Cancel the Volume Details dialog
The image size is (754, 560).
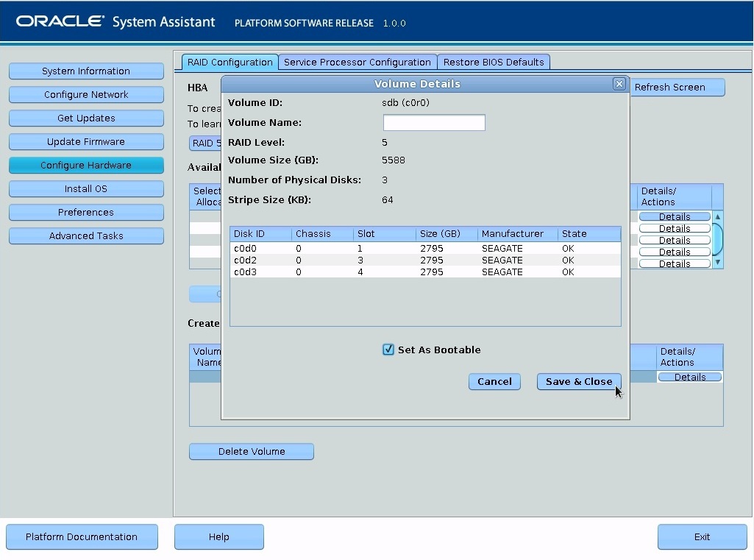pos(494,381)
